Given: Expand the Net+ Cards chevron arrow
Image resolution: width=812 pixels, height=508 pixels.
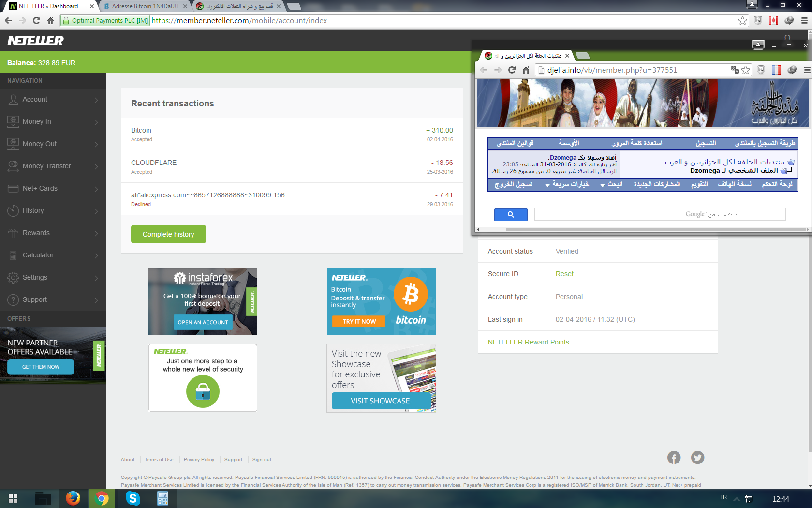Looking at the screenshot, I should pos(96,189).
